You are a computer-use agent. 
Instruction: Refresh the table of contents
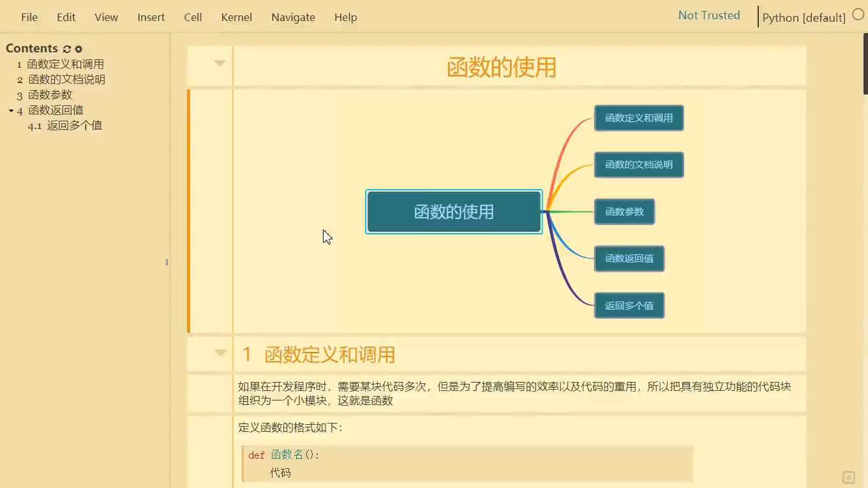[66, 49]
